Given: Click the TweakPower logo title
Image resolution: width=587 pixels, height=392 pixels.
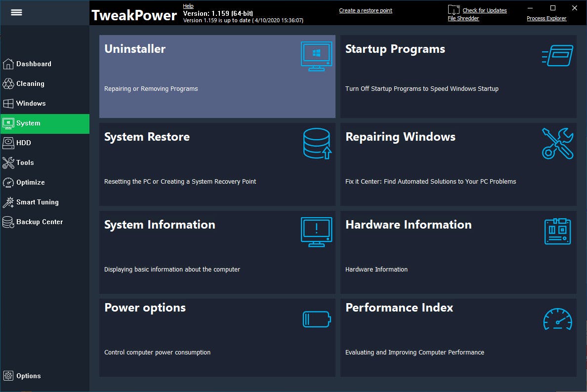Looking at the screenshot, I should pyautogui.click(x=134, y=15).
